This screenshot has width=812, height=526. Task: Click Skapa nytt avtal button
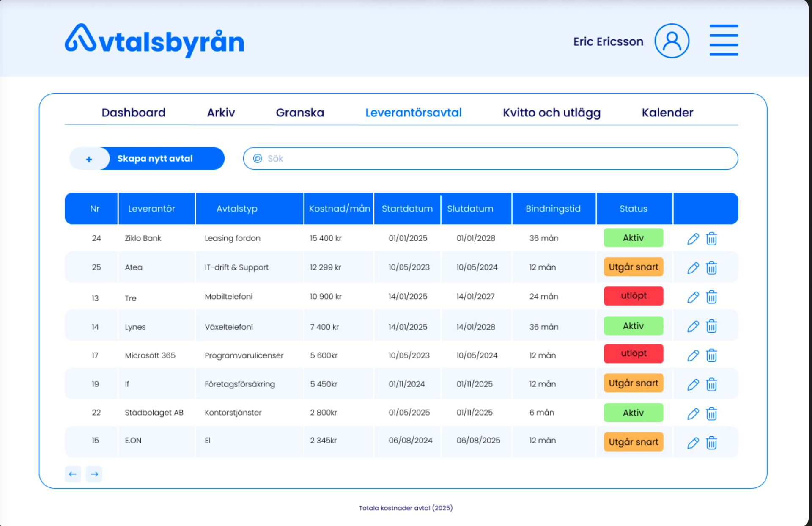[x=155, y=159]
